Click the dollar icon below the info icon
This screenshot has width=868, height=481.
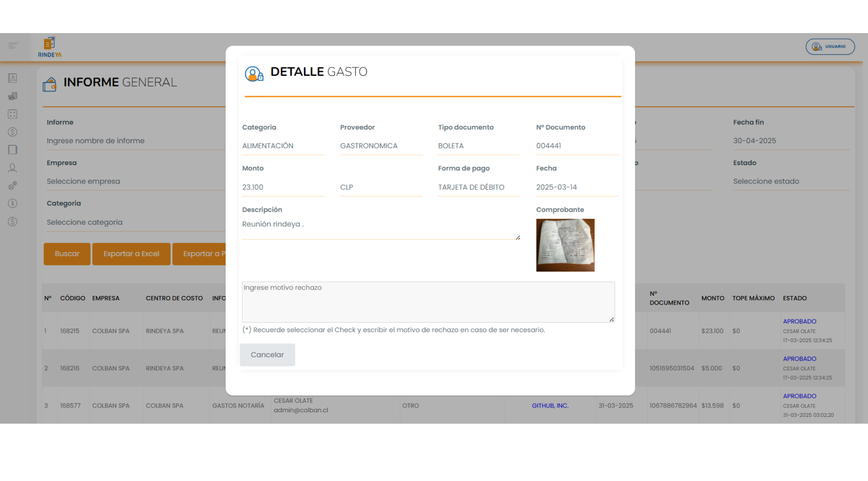[x=13, y=222]
